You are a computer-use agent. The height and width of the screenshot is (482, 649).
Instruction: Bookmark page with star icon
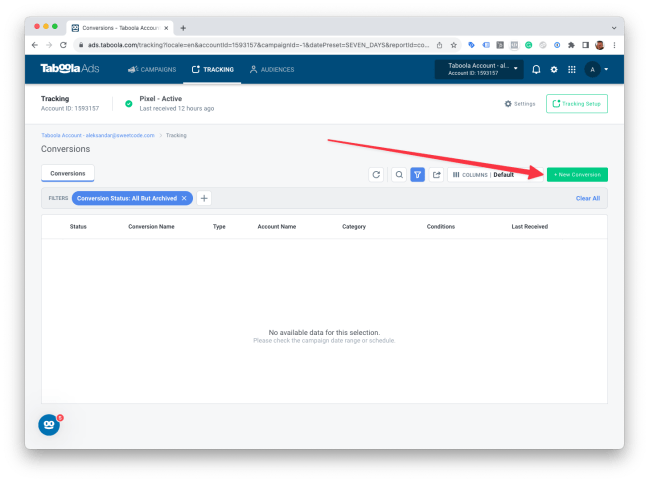pyautogui.click(x=454, y=45)
